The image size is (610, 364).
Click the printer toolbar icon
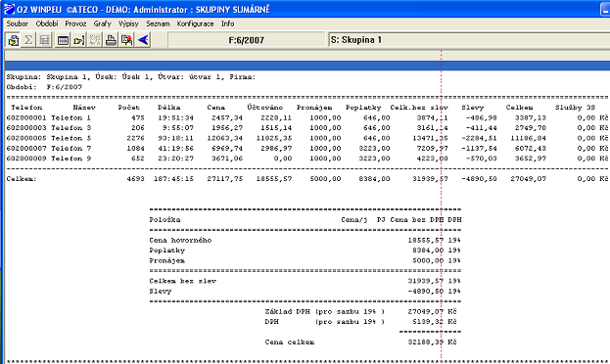[111, 40]
